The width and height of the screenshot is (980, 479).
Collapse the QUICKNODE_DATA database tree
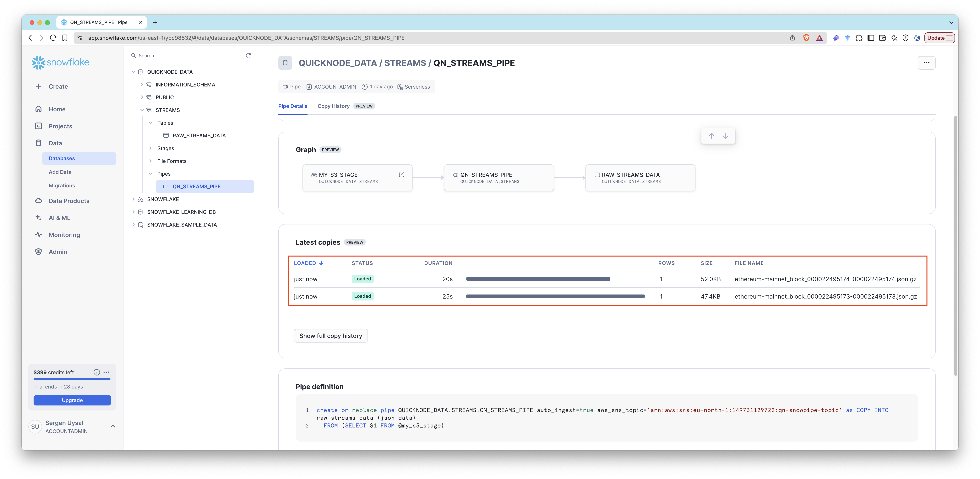pyautogui.click(x=133, y=72)
